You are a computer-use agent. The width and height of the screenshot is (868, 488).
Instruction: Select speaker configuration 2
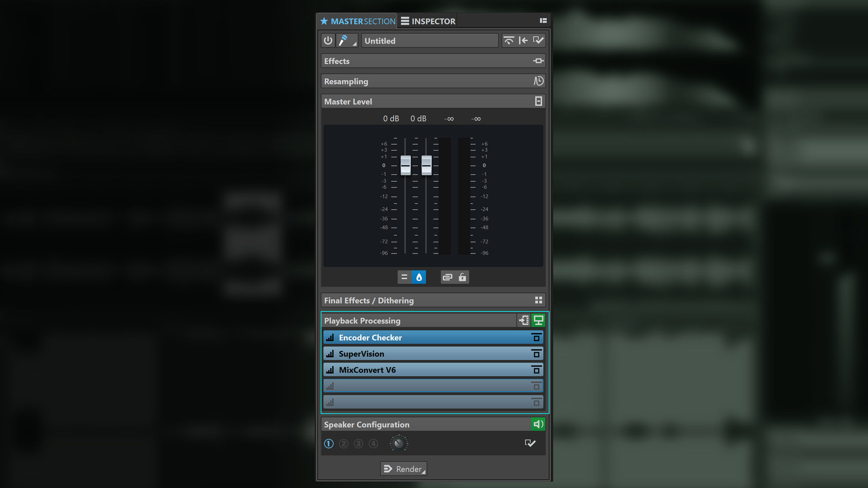[x=343, y=443]
